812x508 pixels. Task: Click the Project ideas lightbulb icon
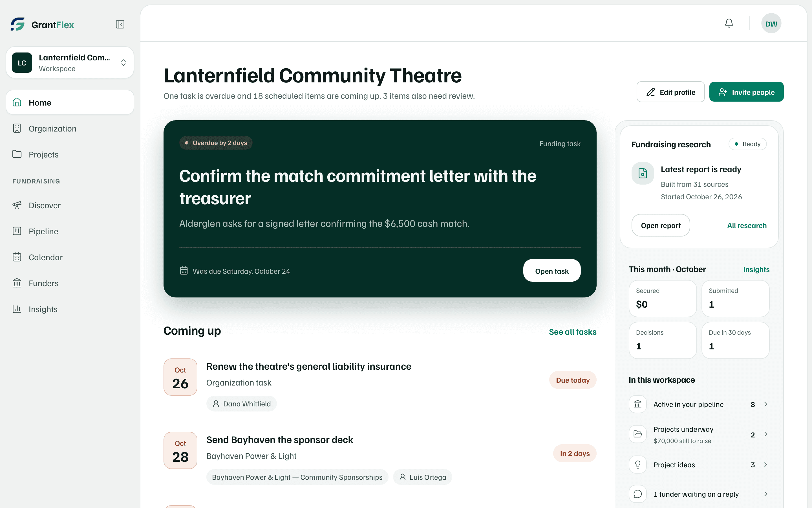click(x=637, y=465)
